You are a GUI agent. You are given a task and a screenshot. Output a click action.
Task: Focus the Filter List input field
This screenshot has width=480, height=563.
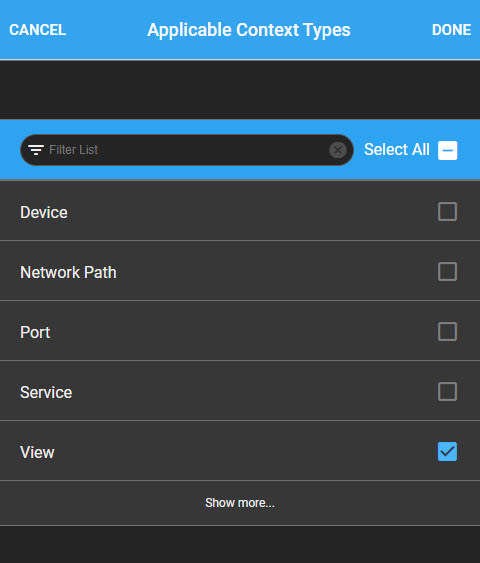(188, 150)
